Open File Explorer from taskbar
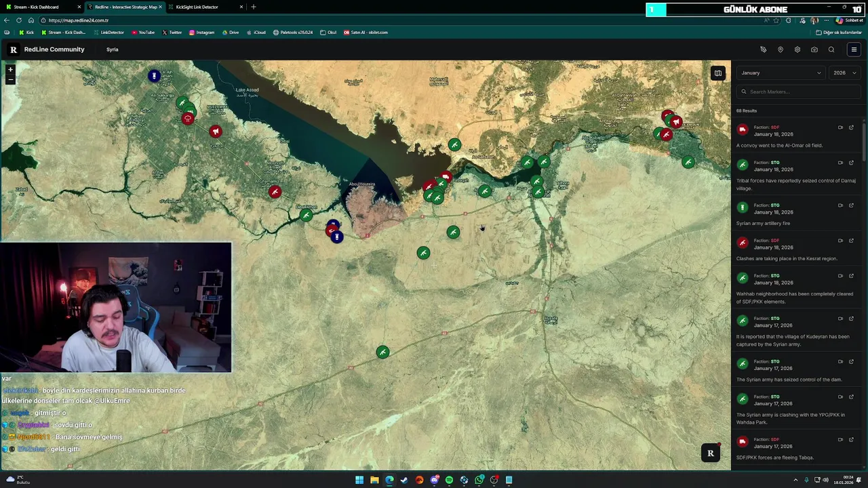This screenshot has height=488, width=868. pyautogui.click(x=374, y=480)
